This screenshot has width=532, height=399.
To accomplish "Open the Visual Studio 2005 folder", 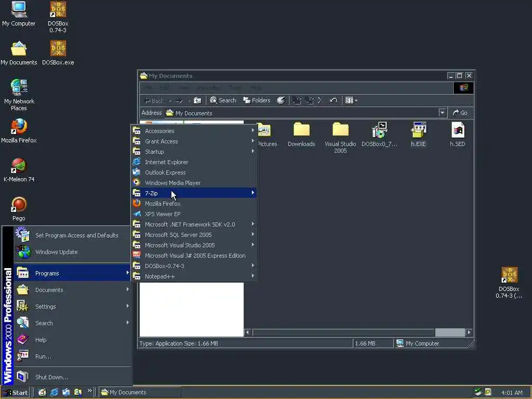I will click(340, 138).
